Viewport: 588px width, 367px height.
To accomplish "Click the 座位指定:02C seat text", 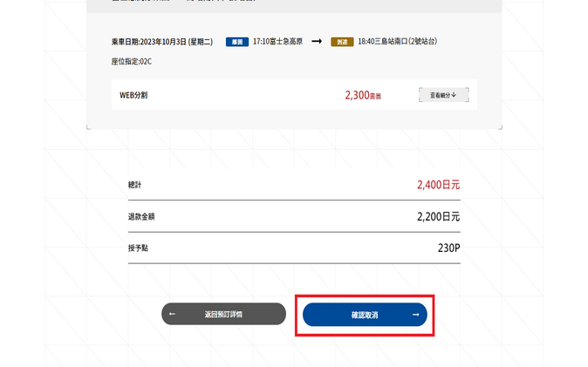I will point(132,62).
